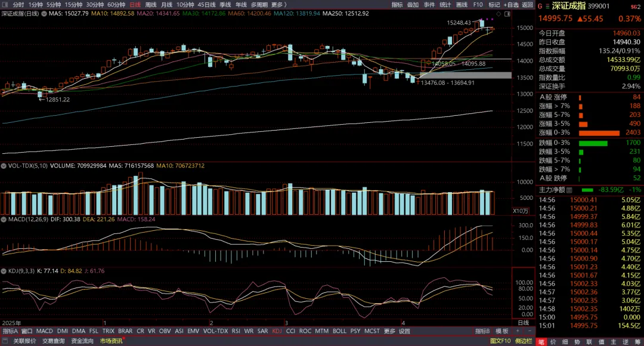This screenshot has width=644, height=346.
Task: Click the 返回 back button
Action: (527, 5)
